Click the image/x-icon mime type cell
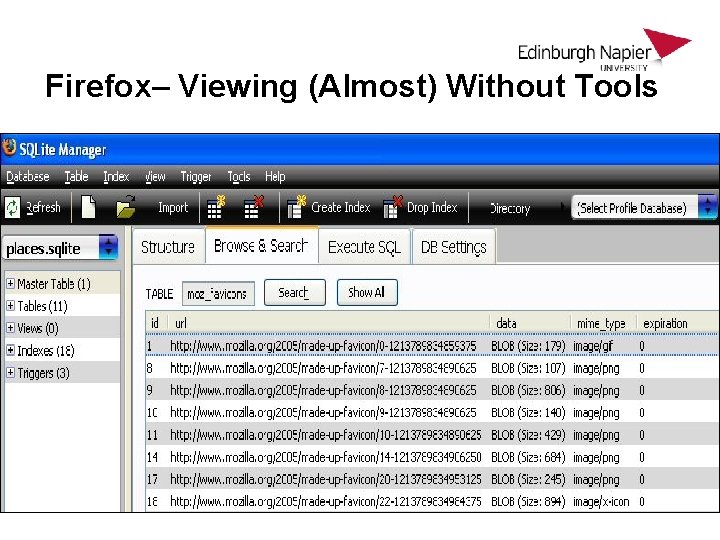This screenshot has width=720, height=540. (x=601, y=501)
